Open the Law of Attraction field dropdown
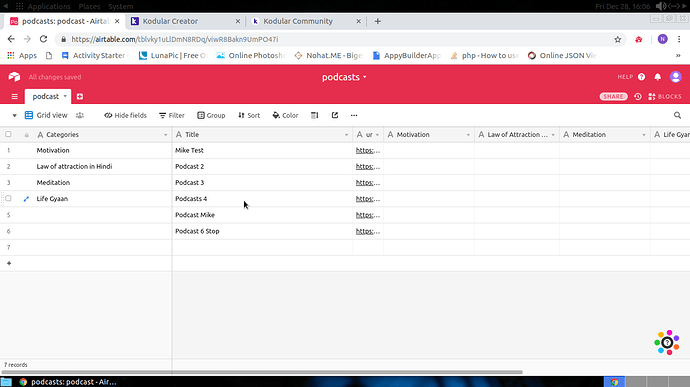Viewport: 690px width, 387px height. (x=553, y=135)
